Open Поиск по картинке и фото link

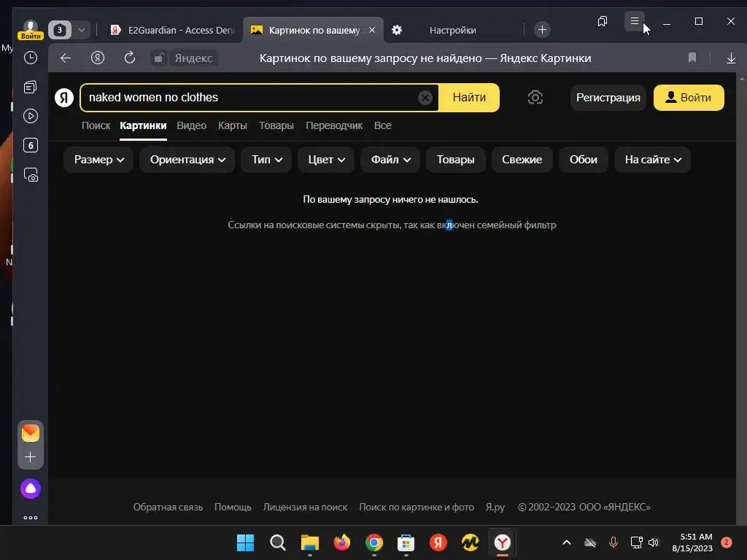[417, 507]
